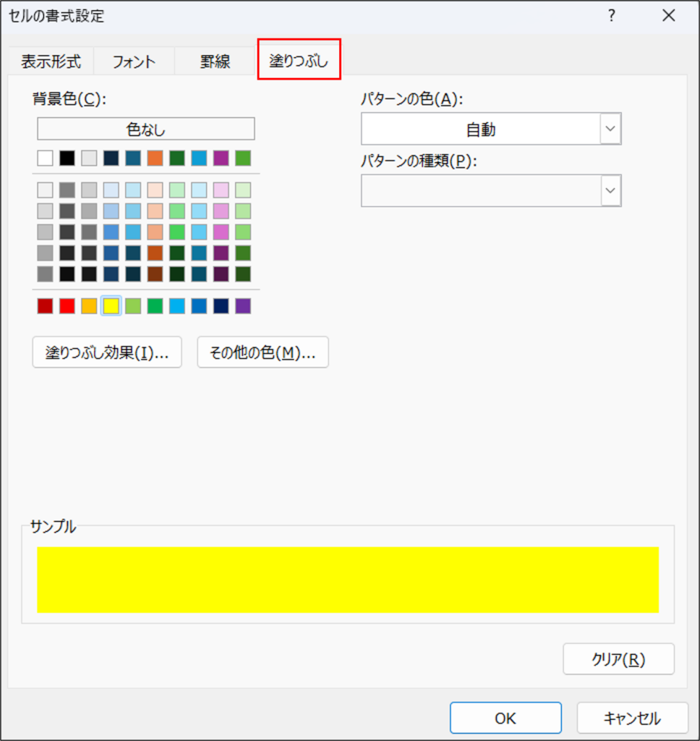The width and height of the screenshot is (700, 741).
Task: Switch to the 罫線 tab
Action: (214, 62)
